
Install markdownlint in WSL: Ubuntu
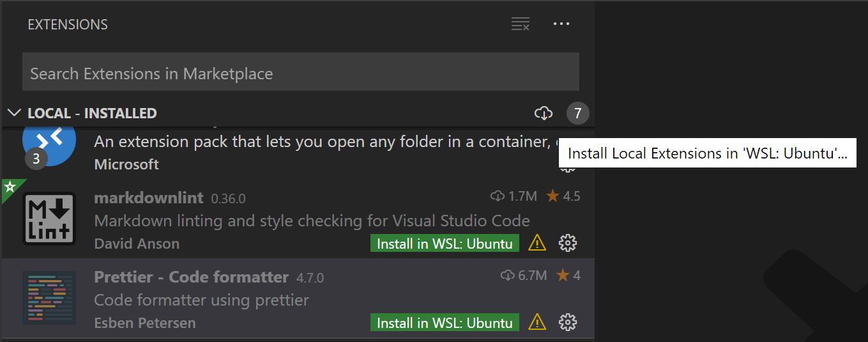tap(445, 244)
